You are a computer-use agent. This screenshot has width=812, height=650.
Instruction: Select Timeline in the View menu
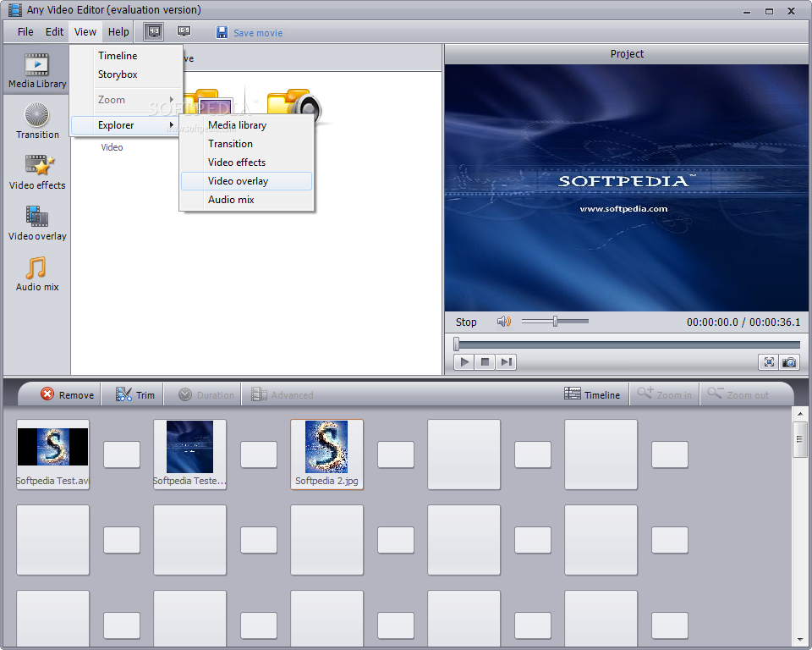click(127, 56)
